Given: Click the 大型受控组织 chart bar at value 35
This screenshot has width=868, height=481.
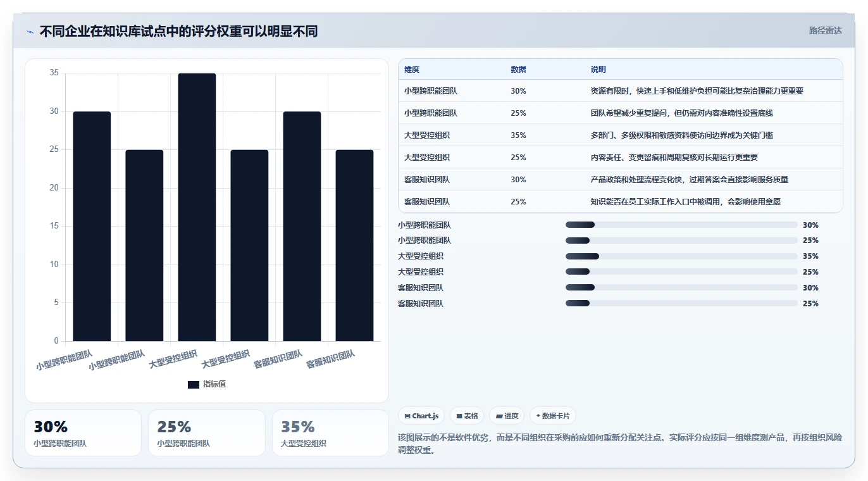Looking at the screenshot, I should (197, 207).
